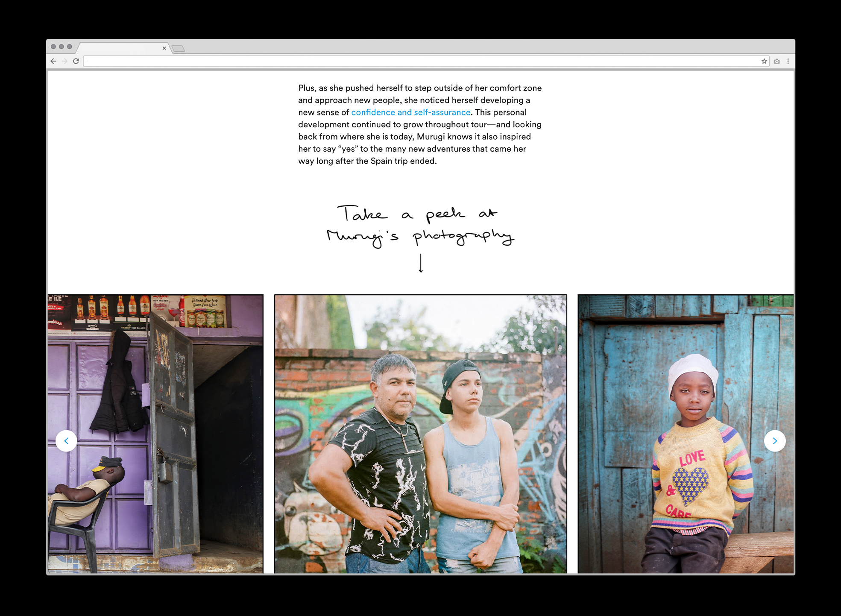
Task: Open a new tab with the tab button
Action: tap(179, 49)
